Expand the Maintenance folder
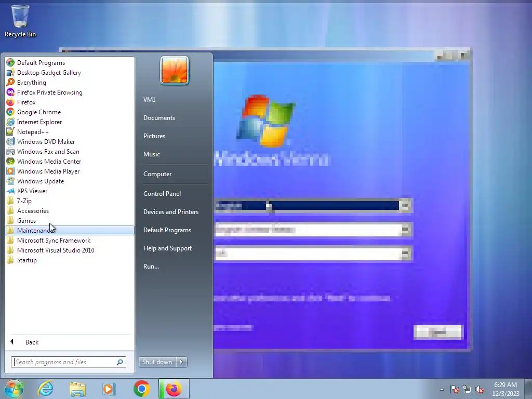532x399 pixels. [70, 230]
